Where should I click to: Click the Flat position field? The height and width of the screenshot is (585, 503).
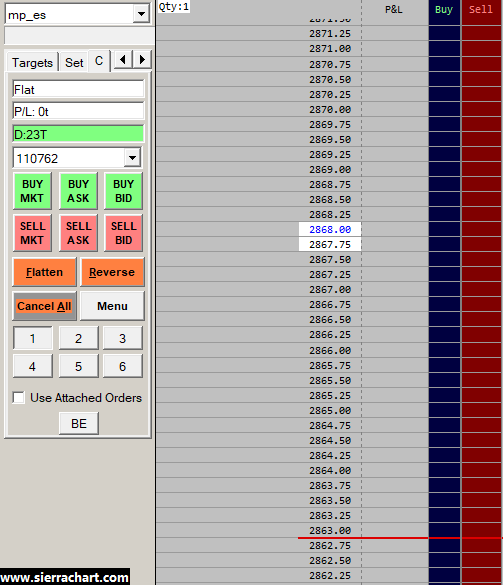tap(78, 90)
